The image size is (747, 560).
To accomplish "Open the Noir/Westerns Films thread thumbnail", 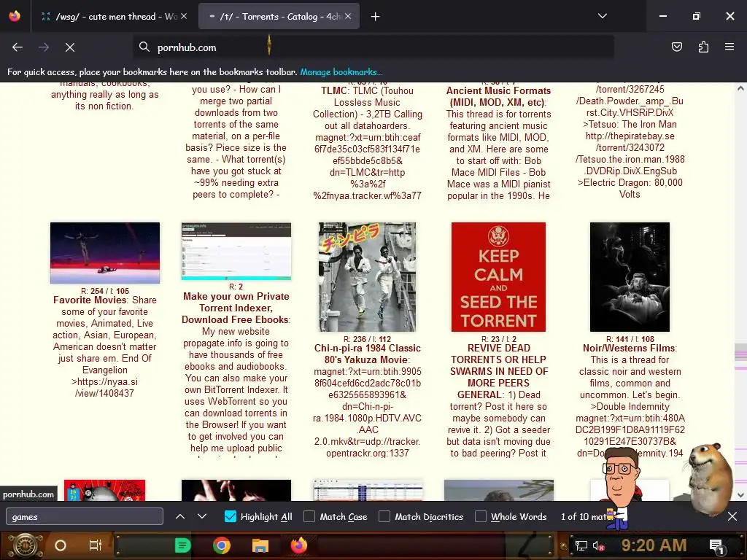I will click(630, 277).
